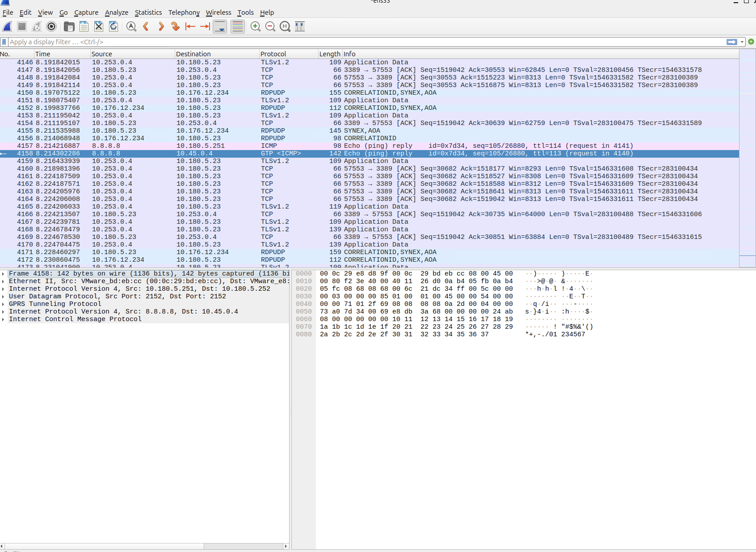The width and height of the screenshot is (756, 552).
Task: Expand the Internet Control Message Protocol section
Action: (3, 319)
